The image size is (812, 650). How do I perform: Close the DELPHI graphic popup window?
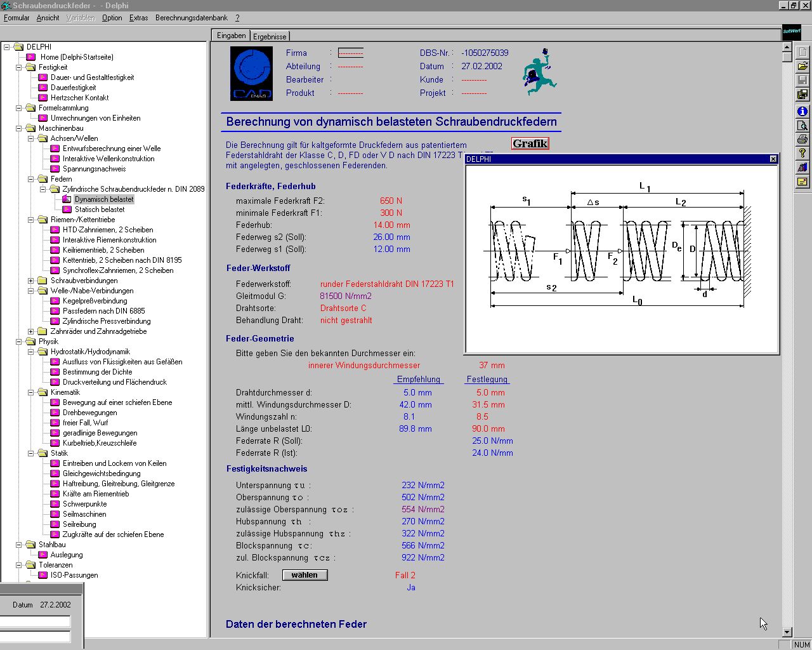pos(773,159)
